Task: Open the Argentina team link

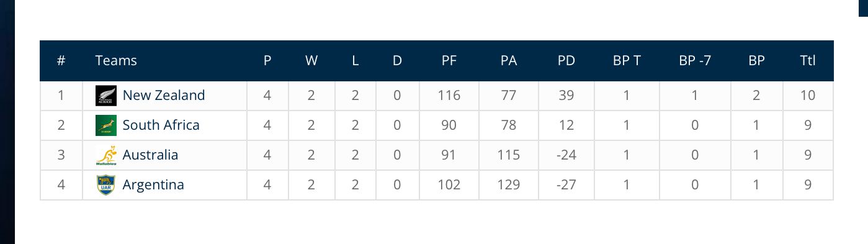Action: pos(153,185)
